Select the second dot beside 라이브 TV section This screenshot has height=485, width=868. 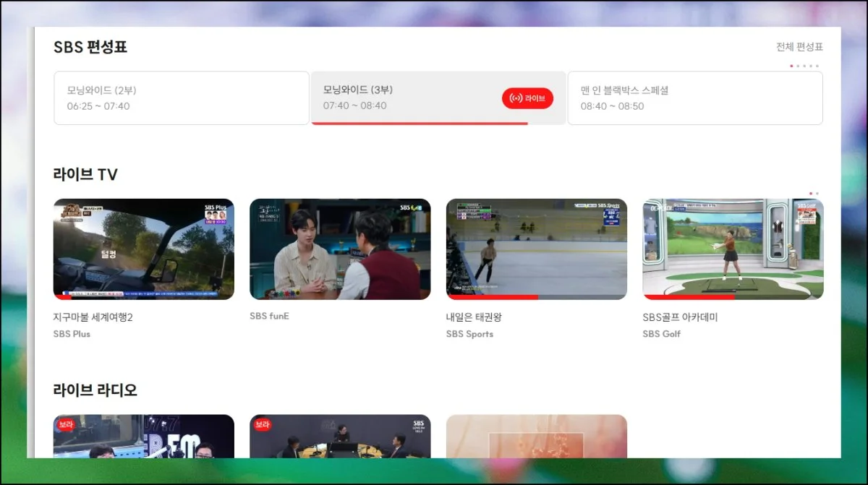tap(818, 193)
